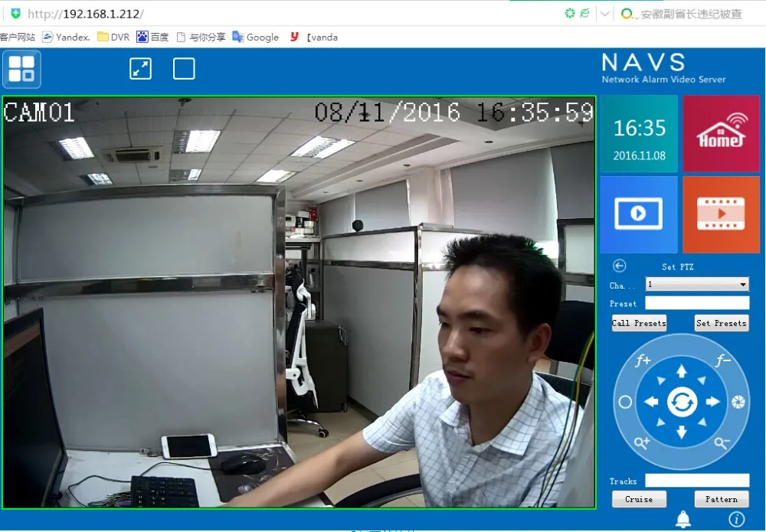Click the Preset input field
The image size is (766, 532).
coord(697,303)
